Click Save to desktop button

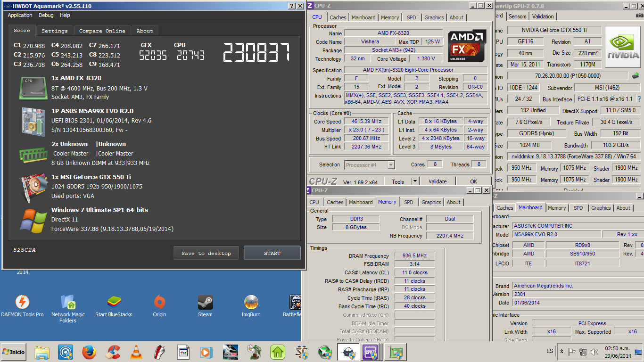[206, 253]
